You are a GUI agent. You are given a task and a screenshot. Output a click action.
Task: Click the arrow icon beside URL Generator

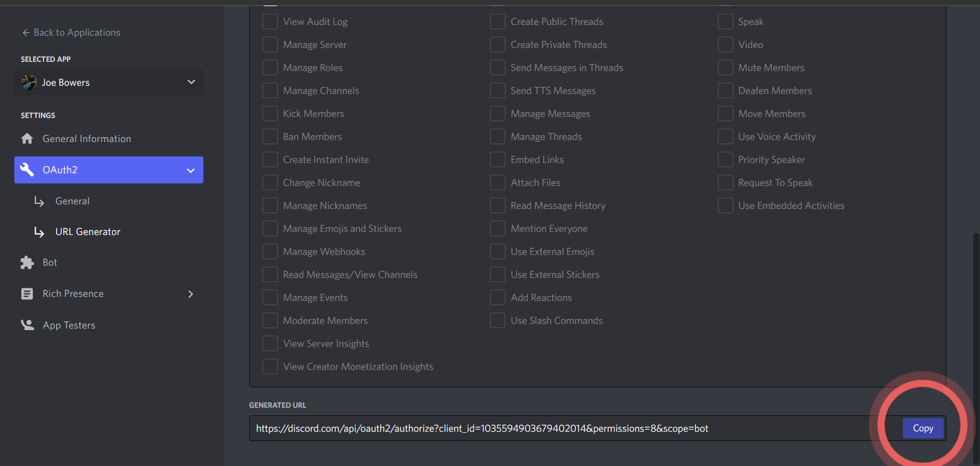coord(39,232)
